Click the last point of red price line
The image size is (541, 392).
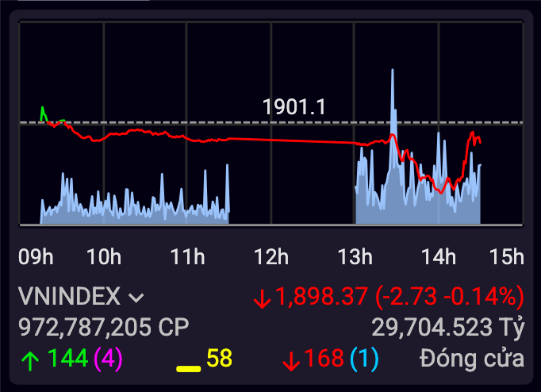click(480, 142)
